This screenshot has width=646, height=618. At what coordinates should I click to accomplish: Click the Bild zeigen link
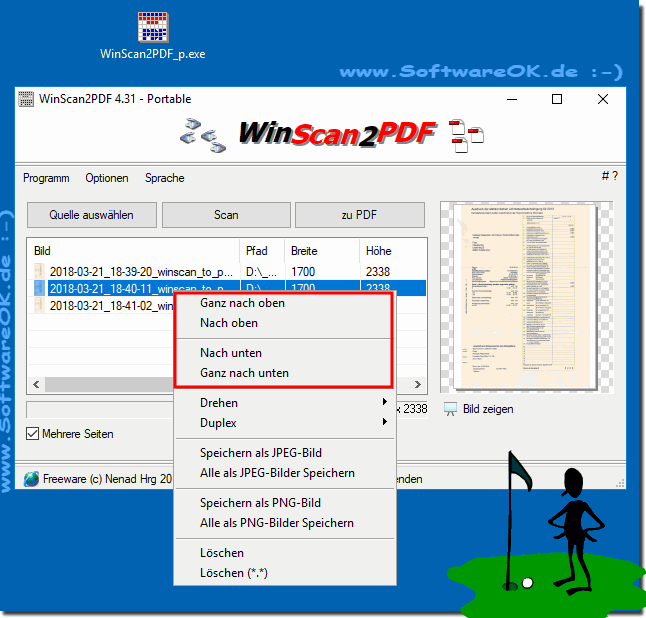click(x=488, y=409)
